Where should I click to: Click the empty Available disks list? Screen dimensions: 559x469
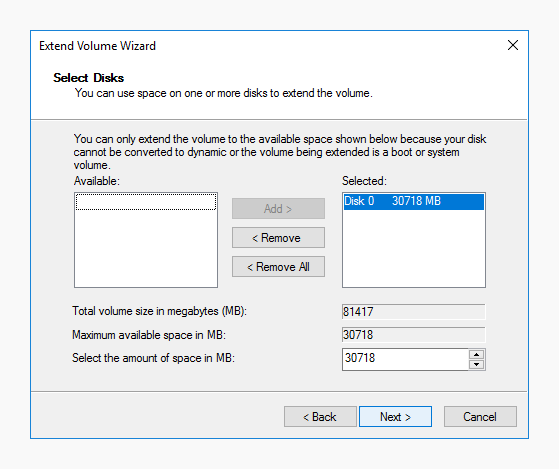pos(146,249)
